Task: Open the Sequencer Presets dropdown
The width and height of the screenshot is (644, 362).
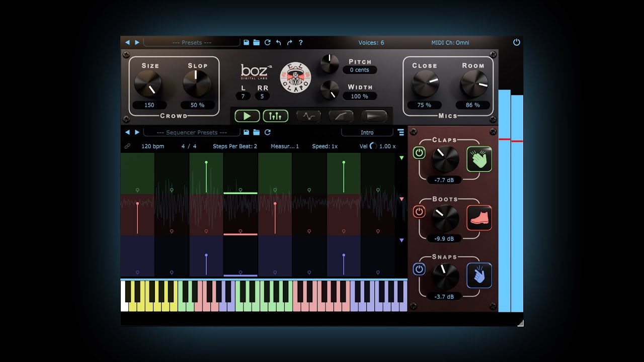Action: coord(192,132)
